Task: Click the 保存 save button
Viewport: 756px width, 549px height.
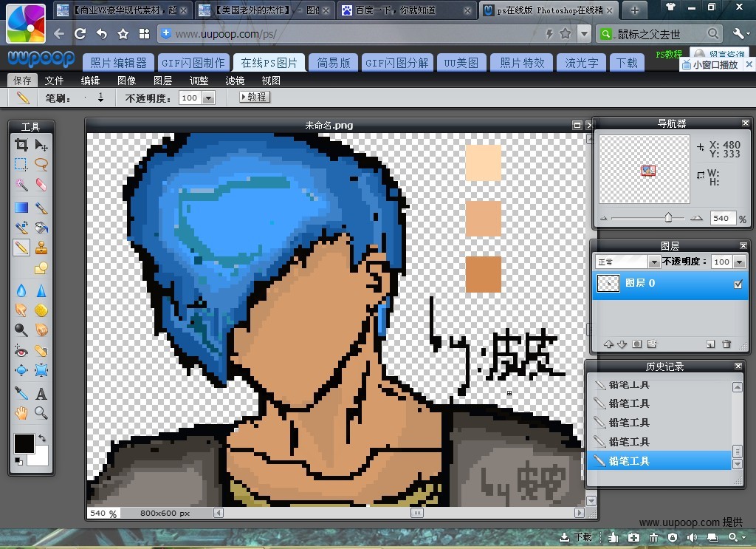Action: point(22,81)
